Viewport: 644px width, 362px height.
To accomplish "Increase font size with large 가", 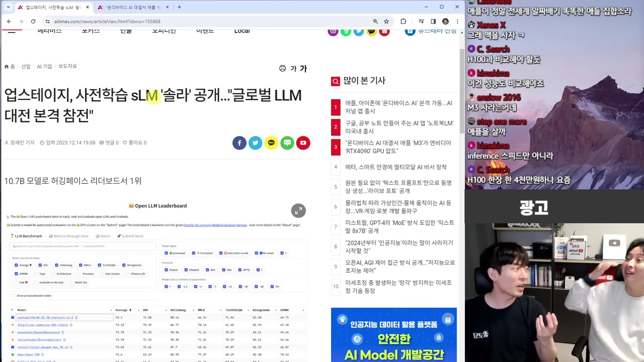I will 303,68.
